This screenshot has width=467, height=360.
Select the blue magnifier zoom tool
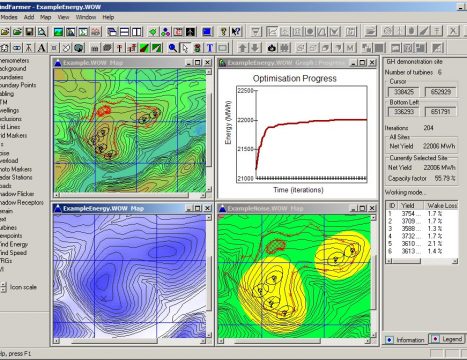pos(172,48)
